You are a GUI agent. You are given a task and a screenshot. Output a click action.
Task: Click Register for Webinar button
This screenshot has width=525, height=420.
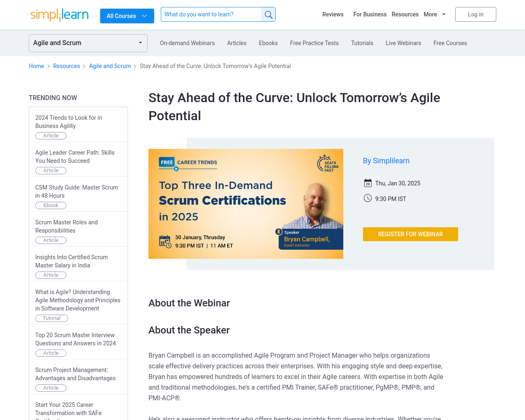coord(411,234)
